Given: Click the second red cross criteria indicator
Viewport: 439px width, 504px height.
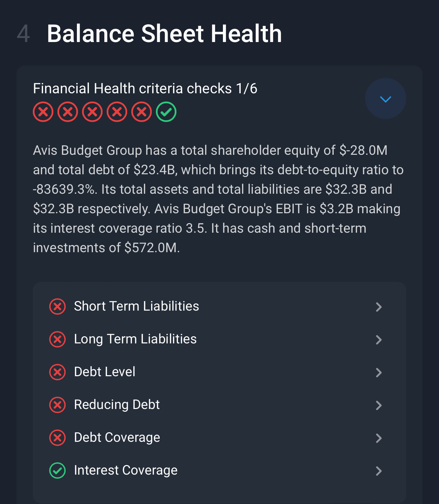Looking at the screenshot, I should pos(67,111).
